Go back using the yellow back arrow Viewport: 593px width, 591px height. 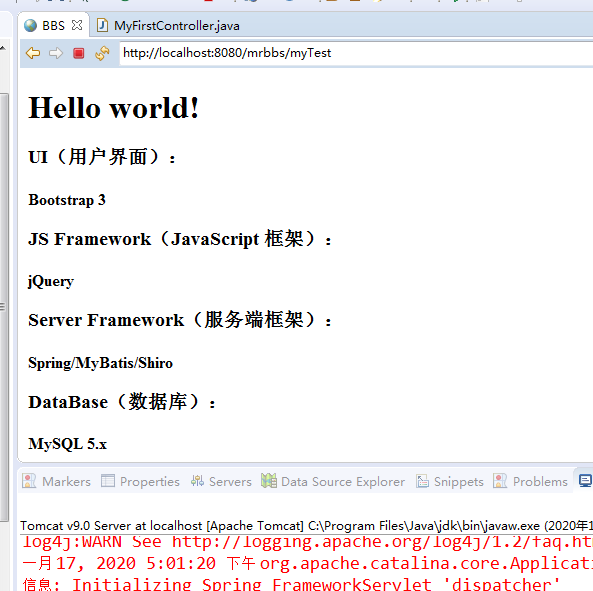(33, 53)
